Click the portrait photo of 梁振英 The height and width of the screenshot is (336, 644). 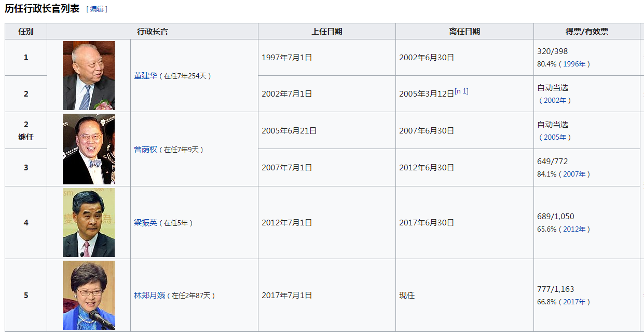pyautogui.click(x=89, y=223)
